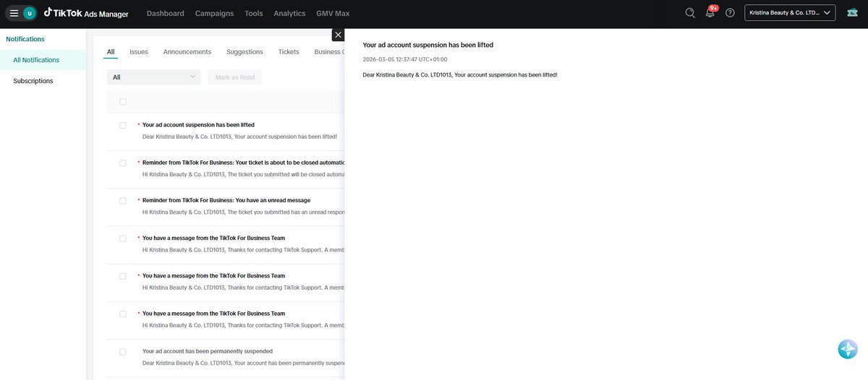Screen dimensions: 868x380
Task: Open the Dashboard menu
Action: [x=165, y=14]
